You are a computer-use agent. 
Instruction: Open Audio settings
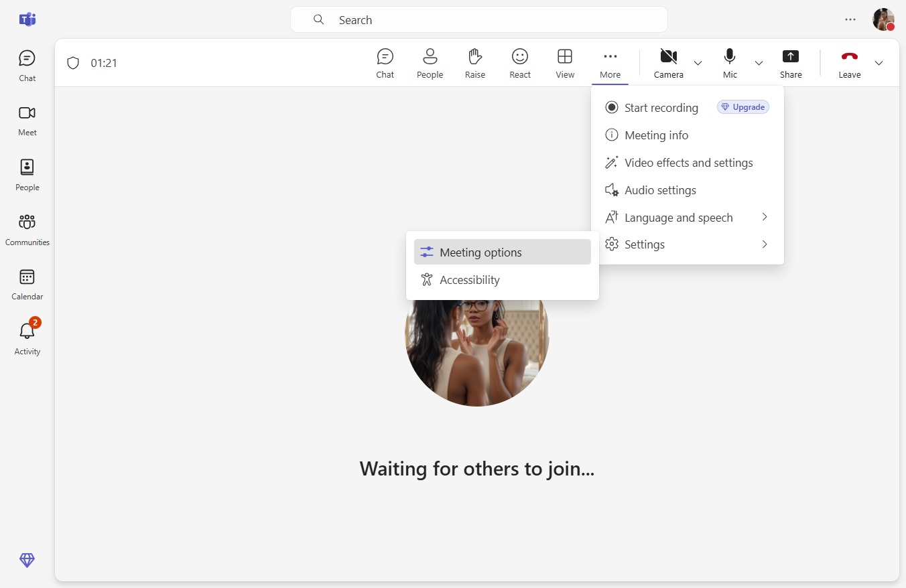pyautogui.click(x=688, y=190)
